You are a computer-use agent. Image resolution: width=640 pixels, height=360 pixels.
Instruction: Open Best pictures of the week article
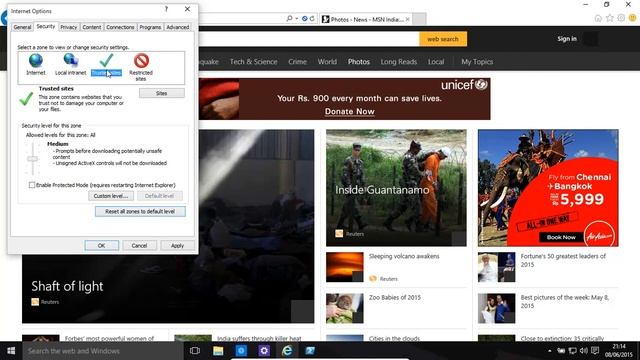pyautogui.click(x=565, y=302)
